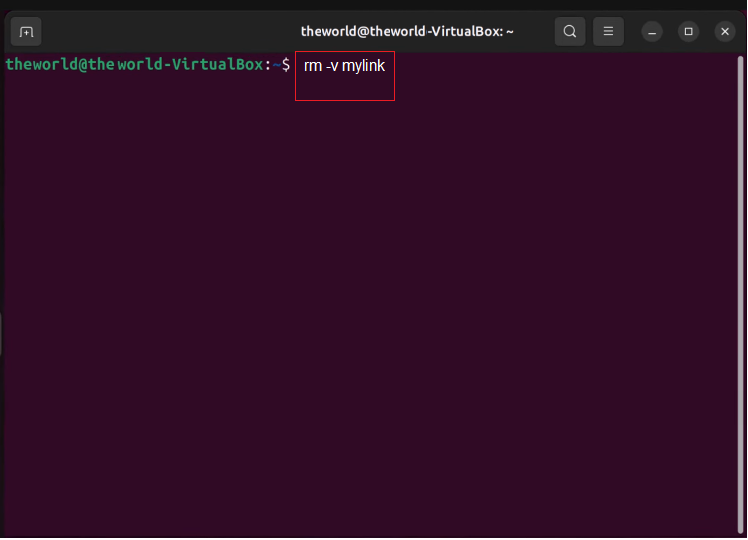Screen dimensions: 748x540
Task: Maximize the terminal window
Action: coord(688,31)
